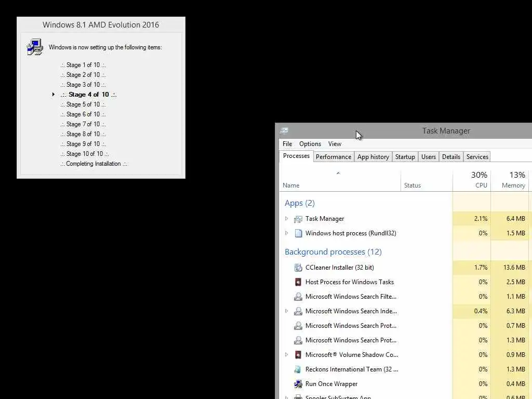Sort by the Memory column header
The width and height of the screenshot is (532, 399).
tap(510, 180)
